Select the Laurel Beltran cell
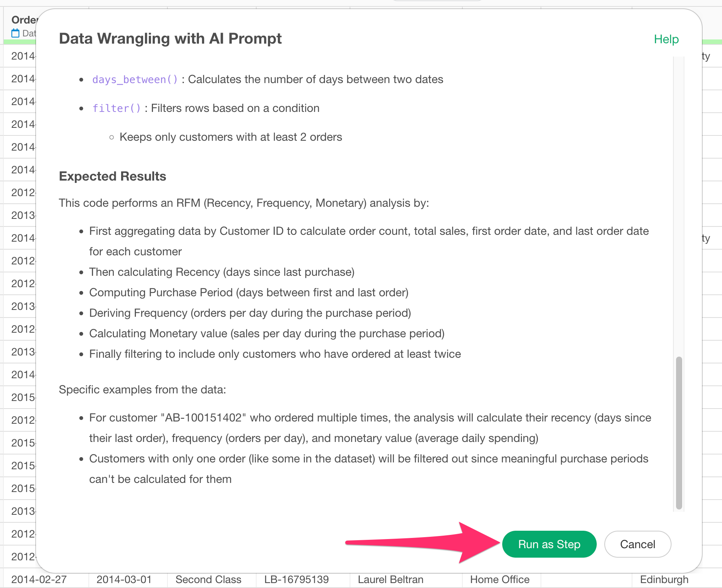This screenshot has width=722, height=588. coord(391,580)
